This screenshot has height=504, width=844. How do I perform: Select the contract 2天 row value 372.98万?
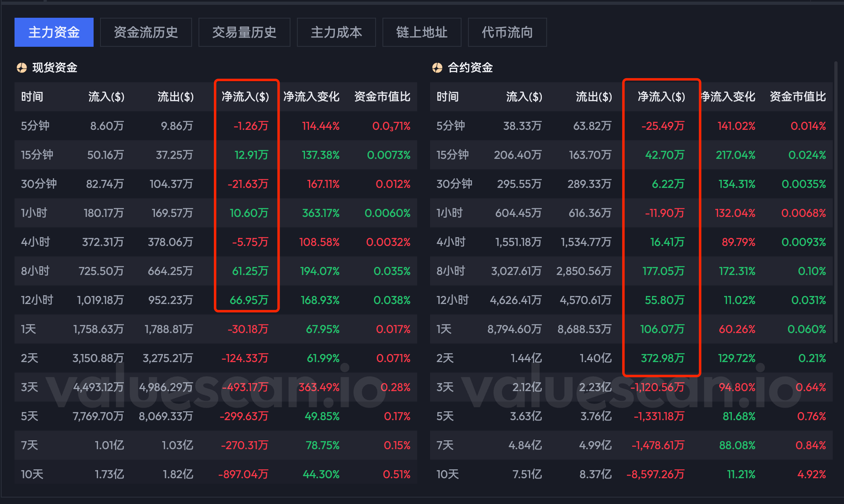coord(662,358)
